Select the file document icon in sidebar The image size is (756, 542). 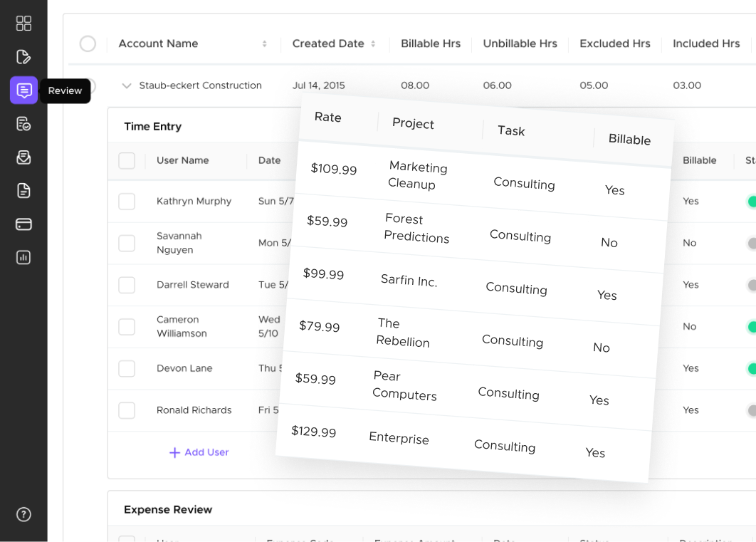pos(23,190)
